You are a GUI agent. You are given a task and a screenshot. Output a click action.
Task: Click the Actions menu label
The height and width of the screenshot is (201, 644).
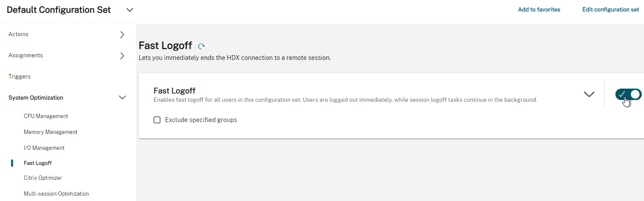pyautogui.click(x=18, y=34)
